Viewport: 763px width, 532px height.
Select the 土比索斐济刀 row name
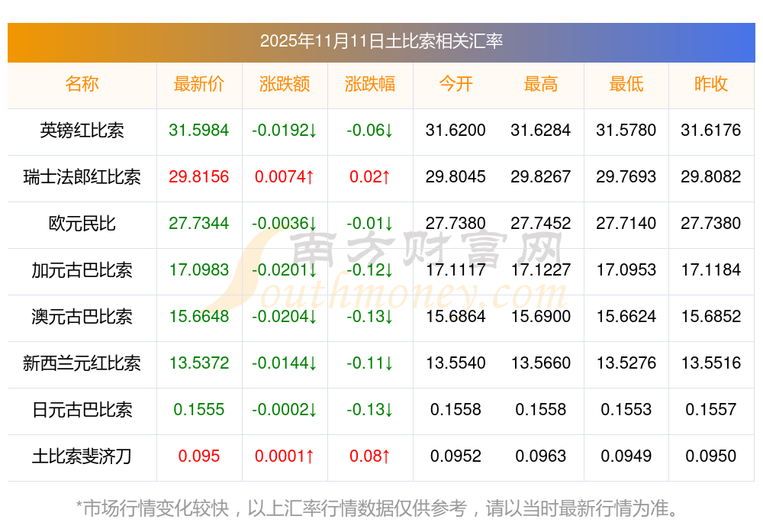[x=82, y=456]
